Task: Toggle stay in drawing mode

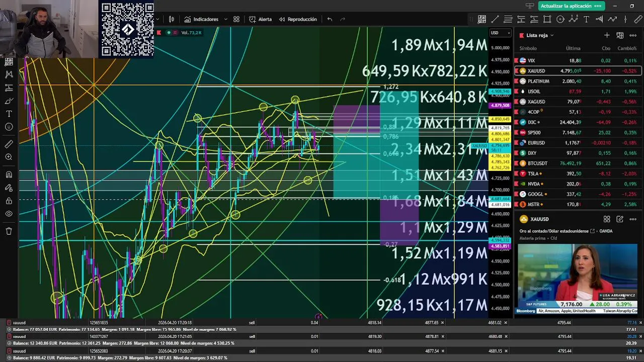Action: [x=9, y=188]
